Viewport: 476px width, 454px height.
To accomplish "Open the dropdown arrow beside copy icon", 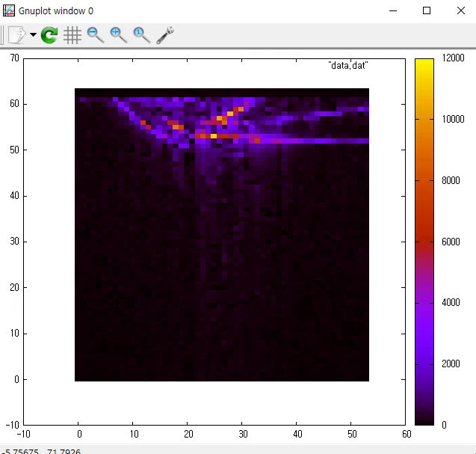I will pos(33,34).
